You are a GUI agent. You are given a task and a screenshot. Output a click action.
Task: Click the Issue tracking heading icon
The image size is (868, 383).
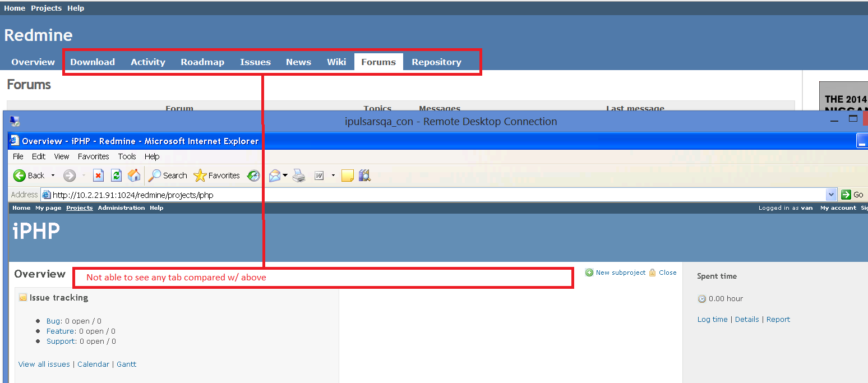[x=23, y=298]
